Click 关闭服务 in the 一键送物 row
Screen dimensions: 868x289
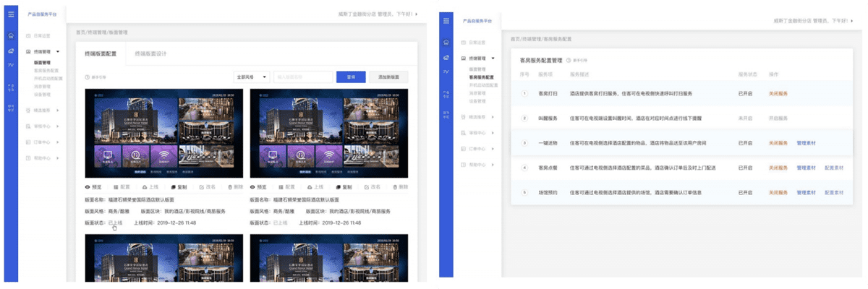[778, 143]
